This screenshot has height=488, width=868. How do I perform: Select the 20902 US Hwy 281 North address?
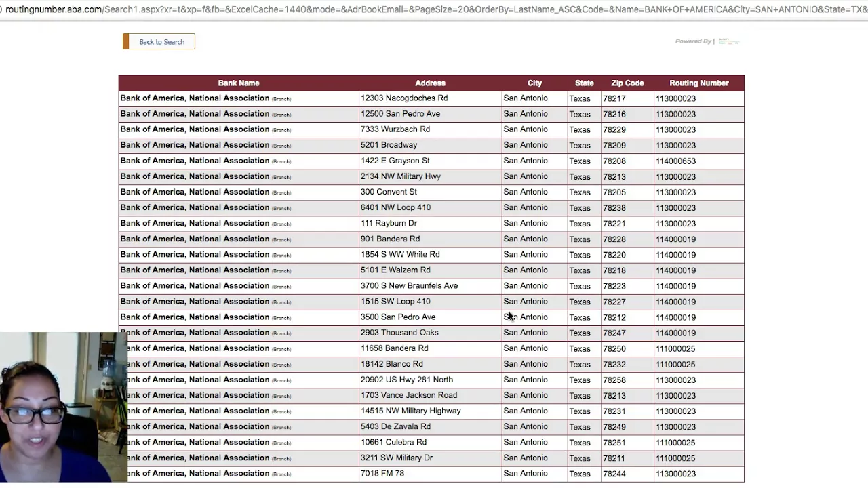coord(407,380)
